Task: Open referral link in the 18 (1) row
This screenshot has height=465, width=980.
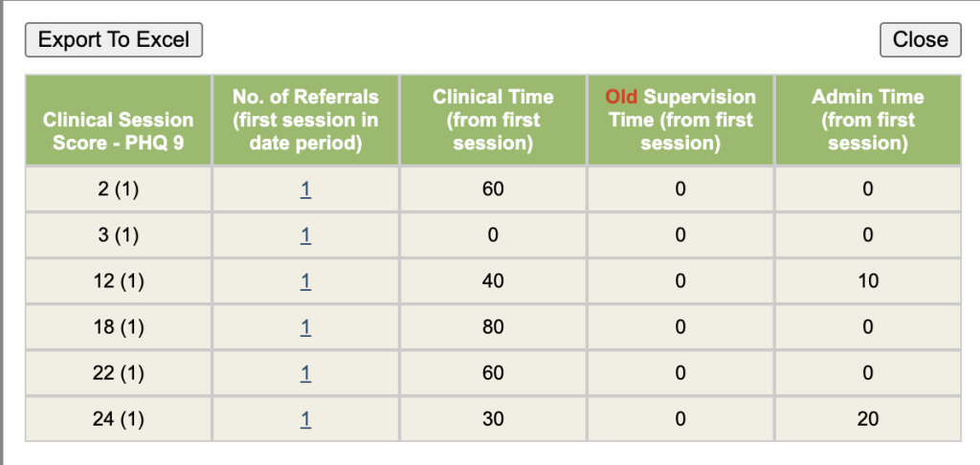Action: coord(305,327)
